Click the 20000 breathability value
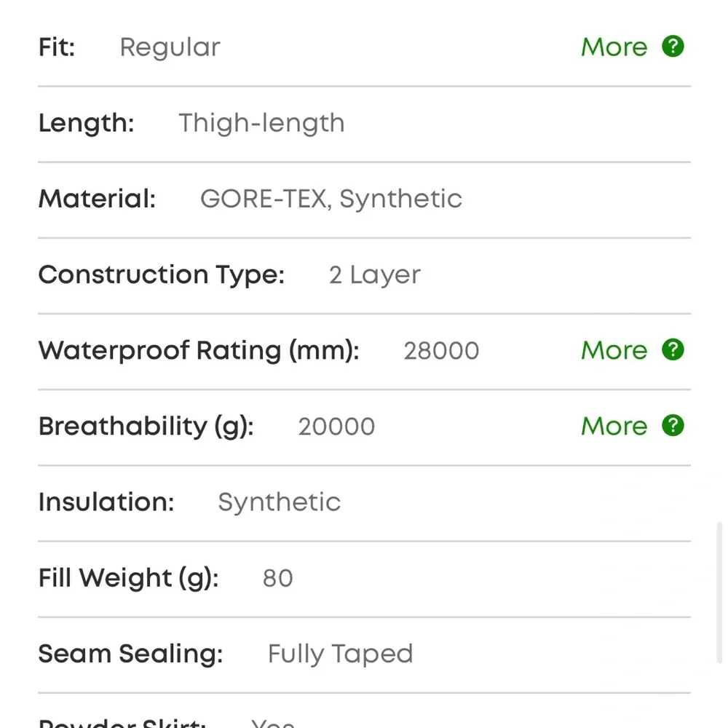Screen dimensions: 728x728 (336, 427)
